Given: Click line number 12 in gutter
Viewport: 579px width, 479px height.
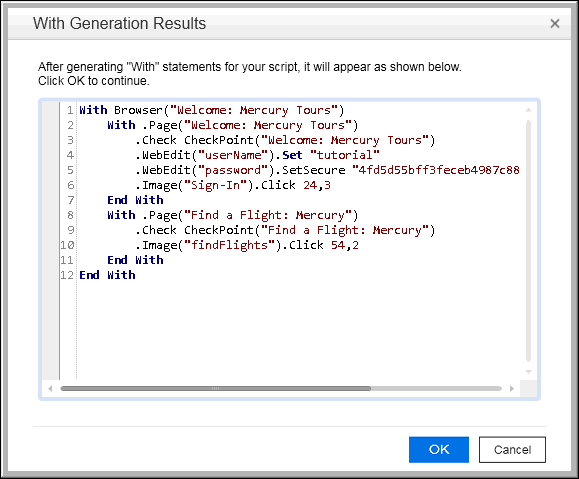Looking at the screenshot, I should pyautogui.click(x=67, y=275).
